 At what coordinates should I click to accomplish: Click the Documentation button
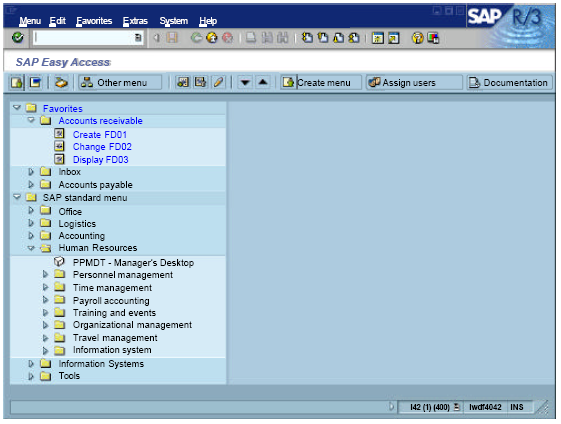[x=509, y=83]
